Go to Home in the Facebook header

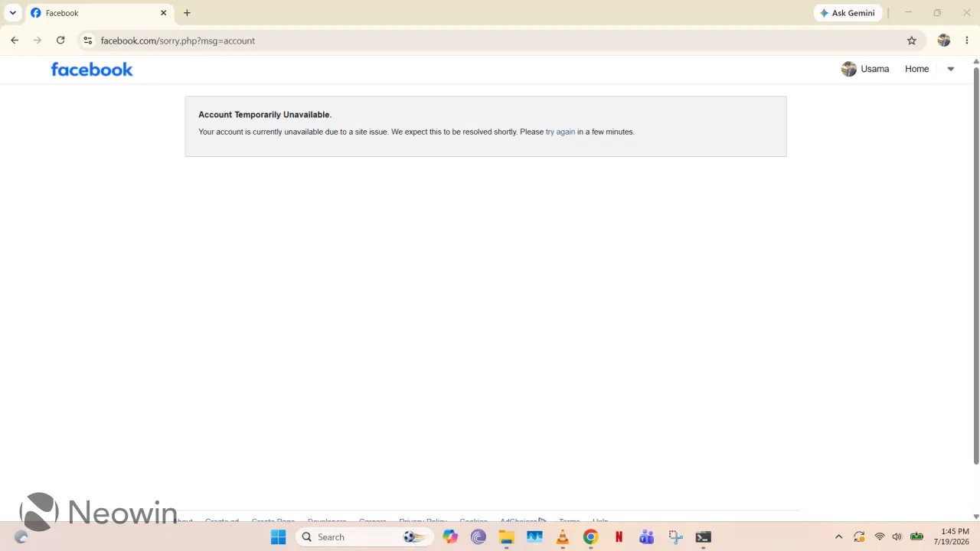pyautogui.click(x=916, y=69)
